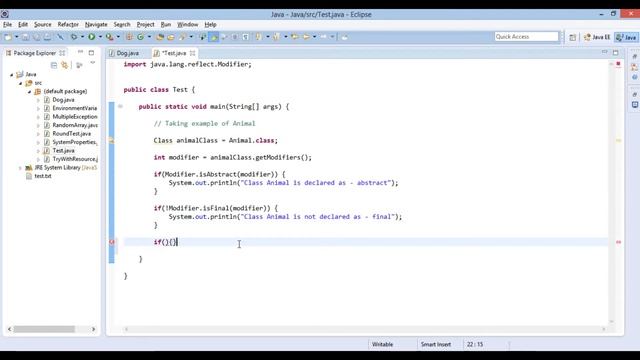This screenshot has height=360, width=640.
Task: Collapse the main method fold marker
Action: pyautogui.click(x=120, y=107)
